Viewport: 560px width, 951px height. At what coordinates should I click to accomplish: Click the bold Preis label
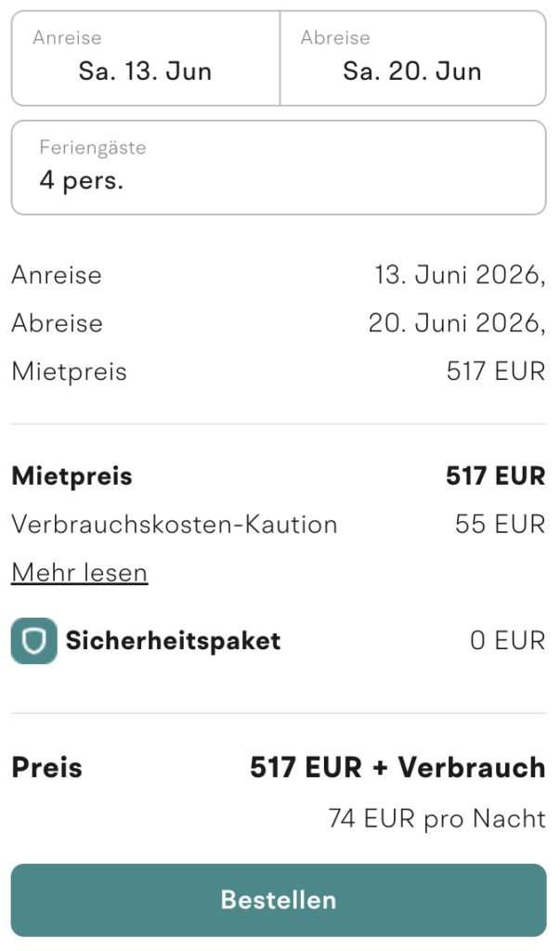click(x=46, y=767)
